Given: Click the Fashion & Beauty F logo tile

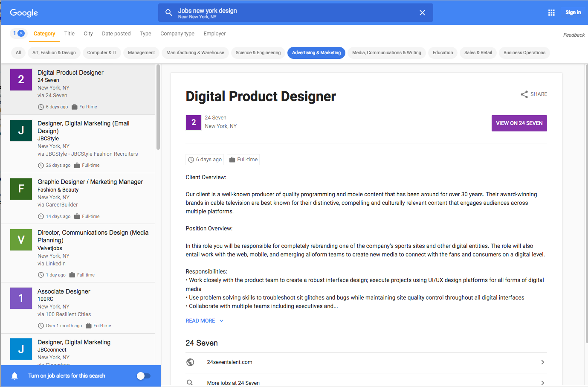Looking at the screenshot, I should tap(21, 189).
